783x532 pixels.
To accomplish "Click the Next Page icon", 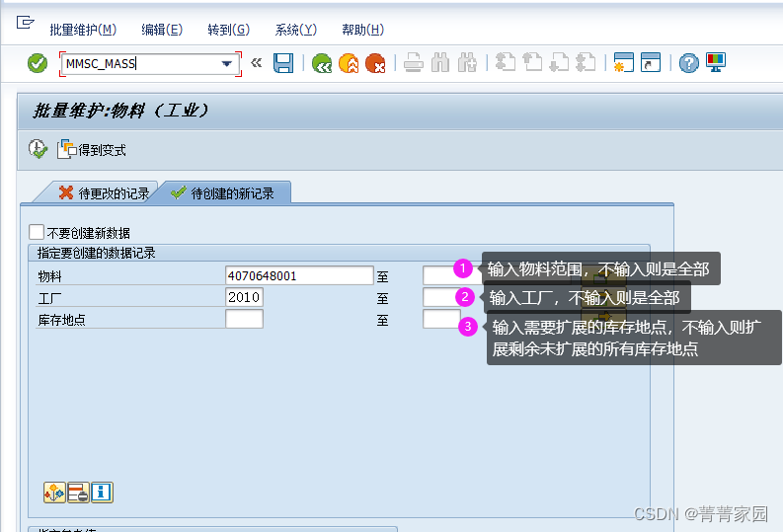I will 559,63.
